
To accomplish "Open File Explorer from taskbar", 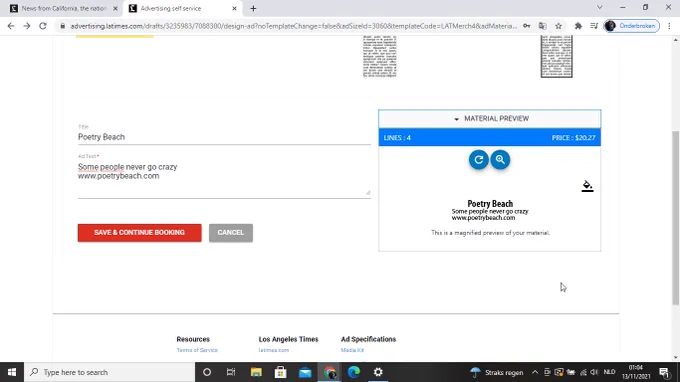I will [x=256, y=372].
